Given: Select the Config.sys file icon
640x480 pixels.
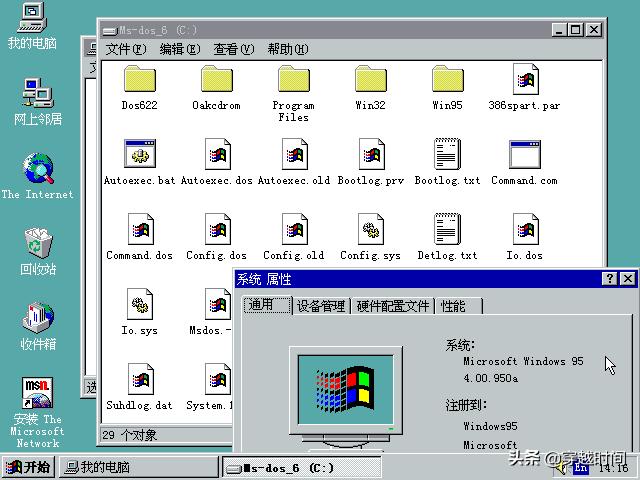Looking at the screenshot, I should coord(371,229).
